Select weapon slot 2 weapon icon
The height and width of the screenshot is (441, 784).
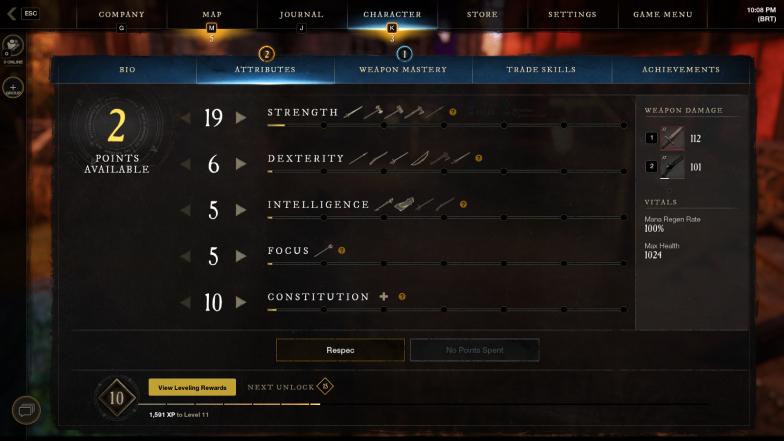[672, 166]
